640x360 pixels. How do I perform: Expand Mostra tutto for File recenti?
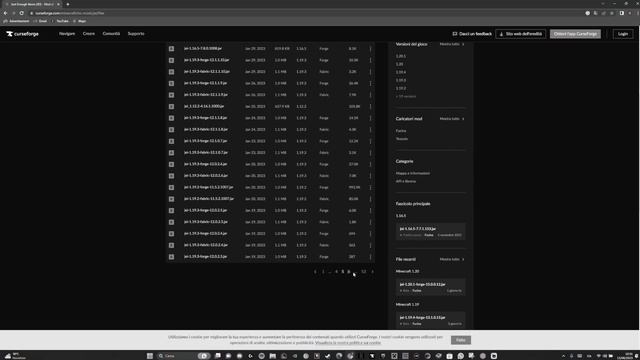[452, 259]
